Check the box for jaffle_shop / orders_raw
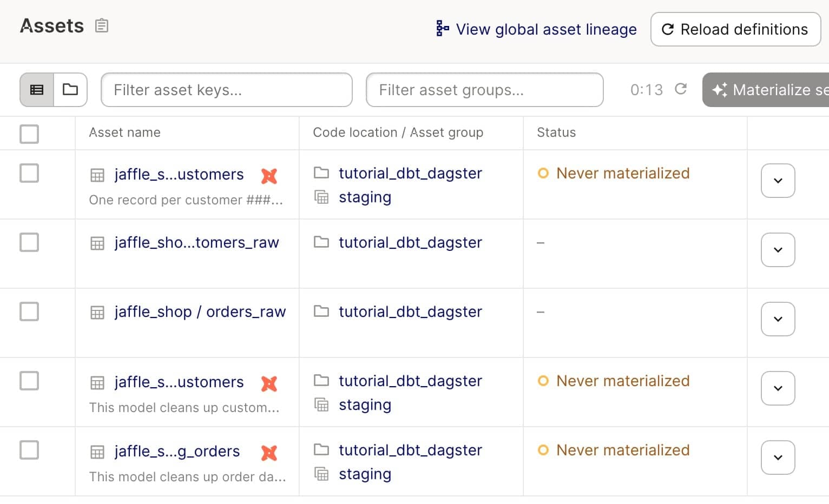Viewport: 829px width, 504px height. 29,311
